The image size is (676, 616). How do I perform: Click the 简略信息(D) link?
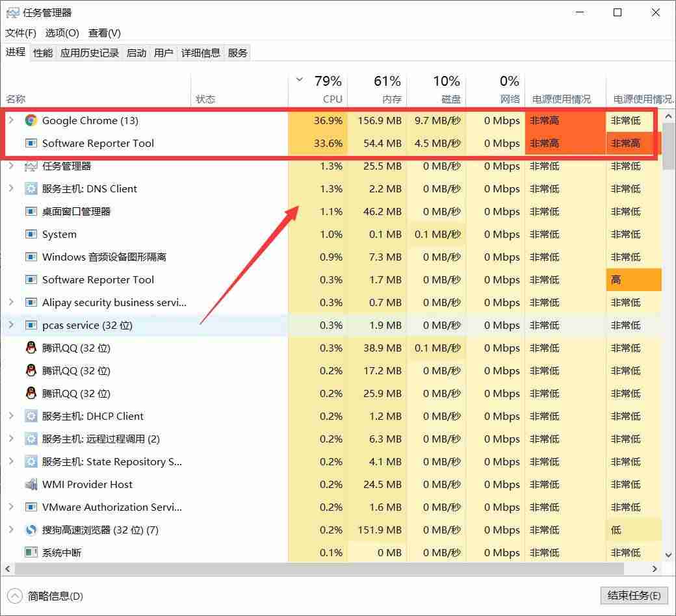pyautogui.click(x=55, y=596)
